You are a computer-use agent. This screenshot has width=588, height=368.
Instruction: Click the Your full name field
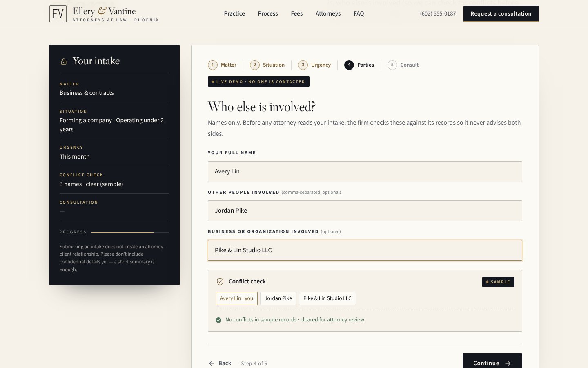[365, 171]
